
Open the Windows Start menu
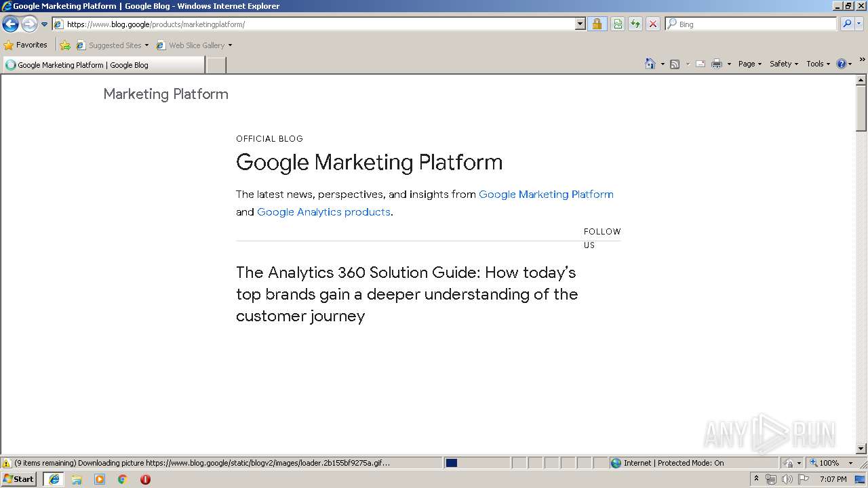click(19, 479)
